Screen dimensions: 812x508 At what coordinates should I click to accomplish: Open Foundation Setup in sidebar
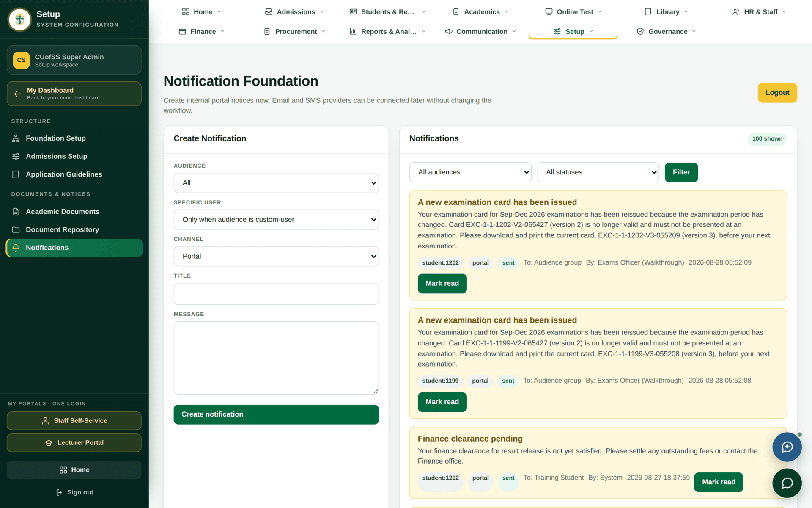pyautogui.click(x=74, y=138)
